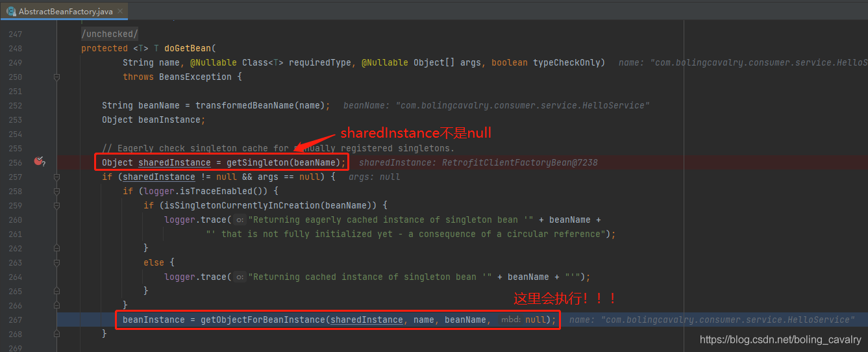
Task: Click the 'protected' keyword on line 248
Action: coord(105,48)
